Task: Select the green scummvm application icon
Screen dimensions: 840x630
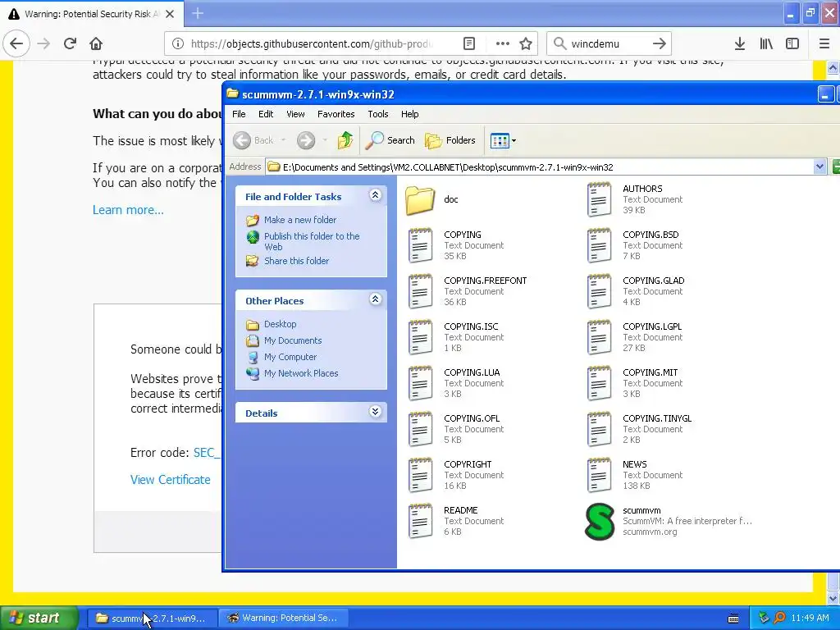Action: coord(599,521)
